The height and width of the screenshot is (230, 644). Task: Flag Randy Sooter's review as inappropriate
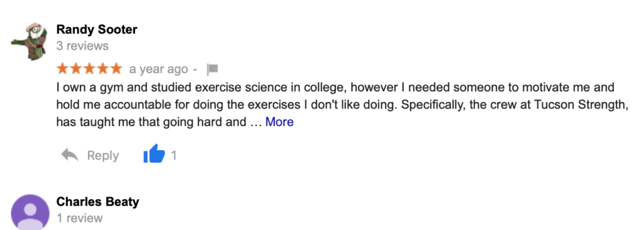pos(213,69)
